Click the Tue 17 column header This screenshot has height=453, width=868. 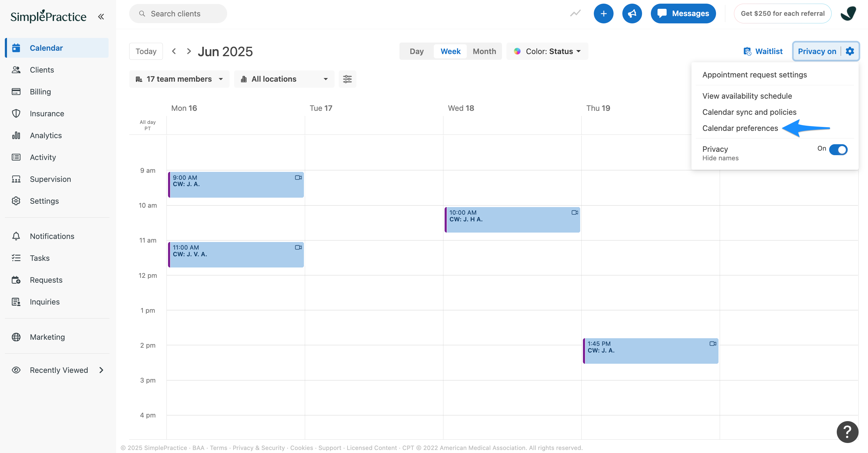(x=321, y=108)
